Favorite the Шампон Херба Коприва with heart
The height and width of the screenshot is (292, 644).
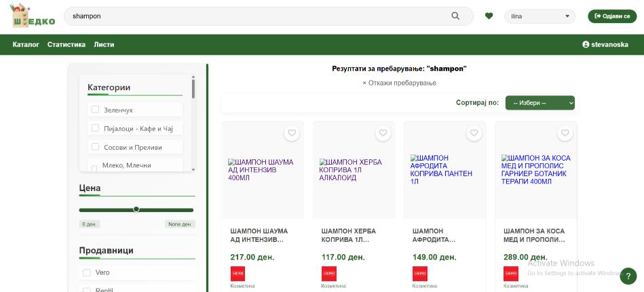click(383, 133)
